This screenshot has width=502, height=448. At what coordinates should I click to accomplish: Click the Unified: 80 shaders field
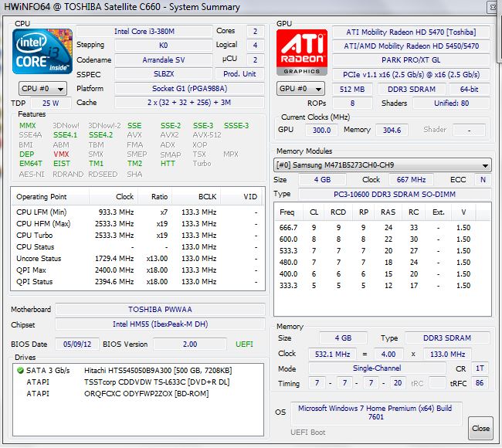pyautogui.click(x=452, y=103)
